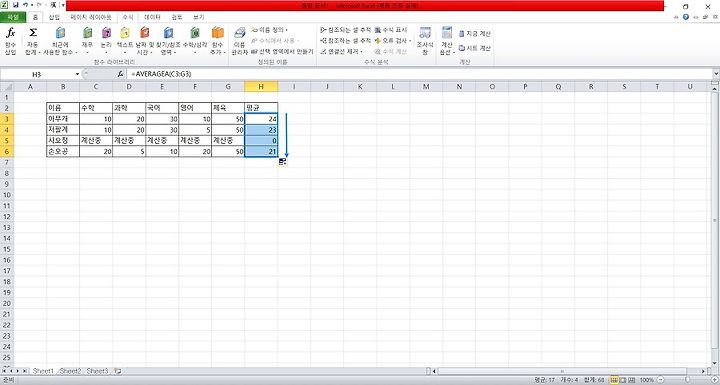Screen dimensions: 720x385
Task: Select cell H4 containing 23
Action: 261,130
